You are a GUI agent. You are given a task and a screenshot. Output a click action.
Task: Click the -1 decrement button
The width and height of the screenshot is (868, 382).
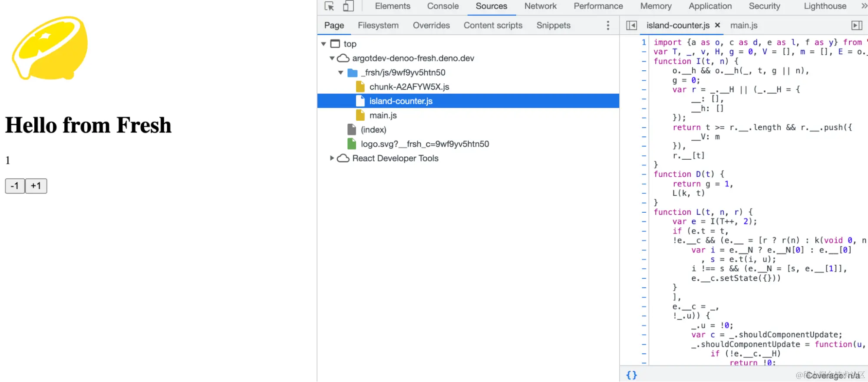tap(15, 186)
